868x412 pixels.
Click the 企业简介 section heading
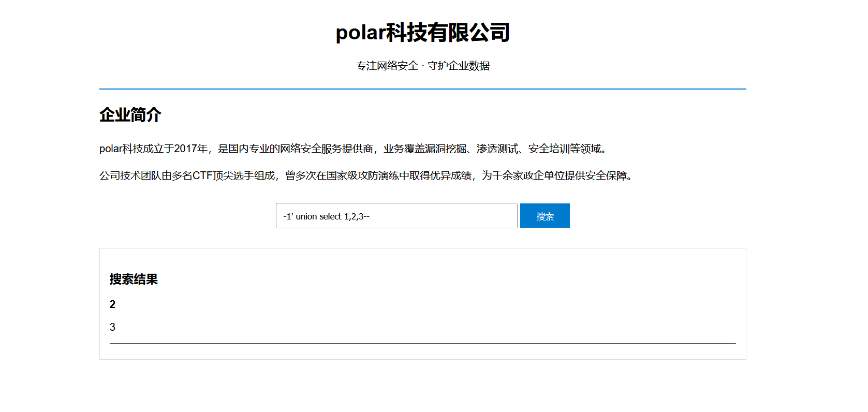[130, 115]
